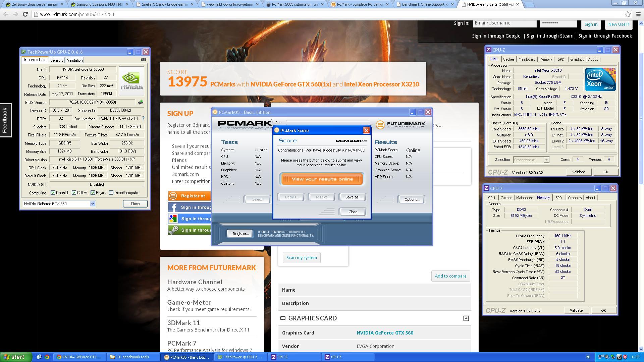Click Close button in GPU-Z
The image size is (644, 362).
[x=135, y=204]
